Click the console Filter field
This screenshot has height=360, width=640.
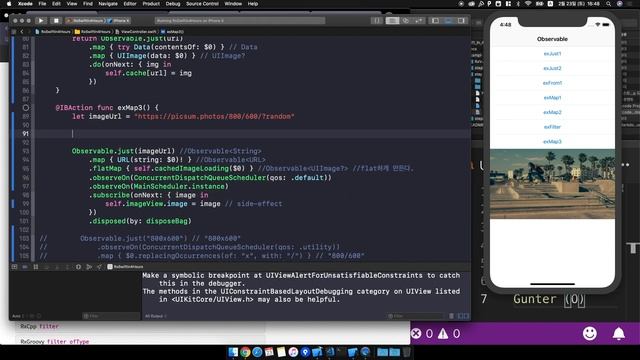pyautogui.click(x=416, y=316)
